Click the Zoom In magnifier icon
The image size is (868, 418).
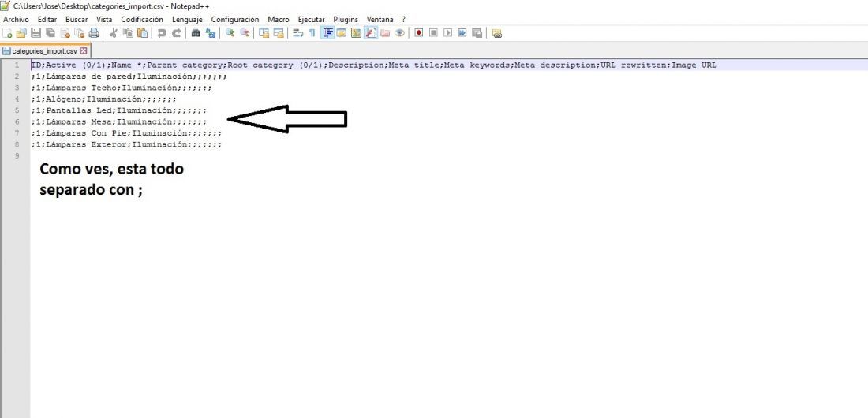[230, 33]
